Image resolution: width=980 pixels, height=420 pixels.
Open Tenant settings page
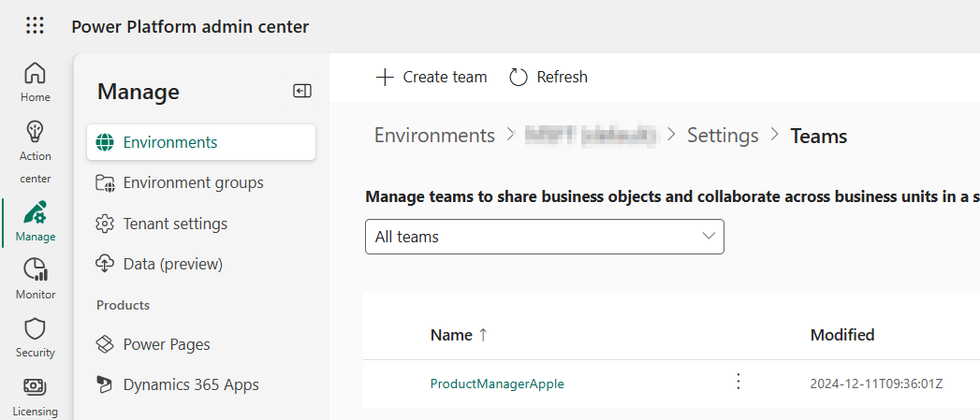point(175,224)
